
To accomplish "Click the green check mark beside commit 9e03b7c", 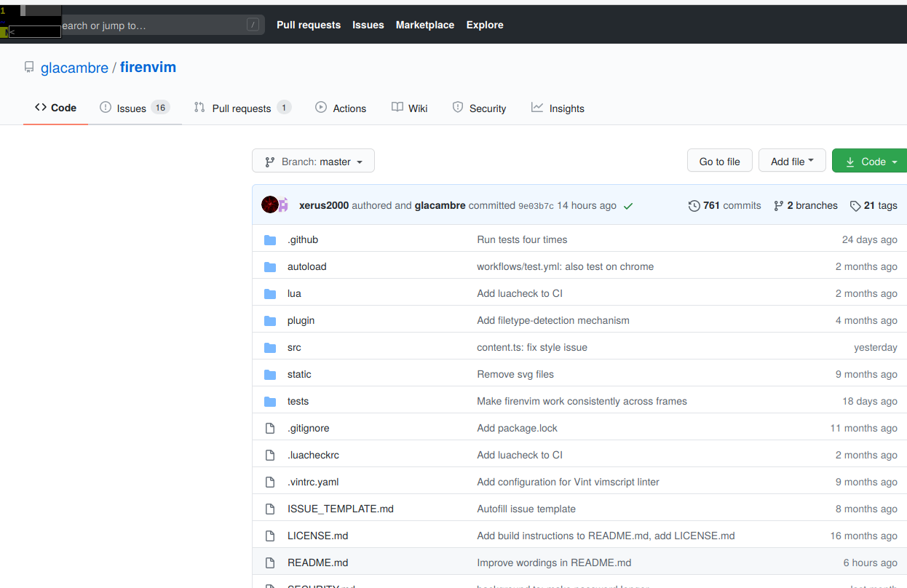I will coord(627,206).
